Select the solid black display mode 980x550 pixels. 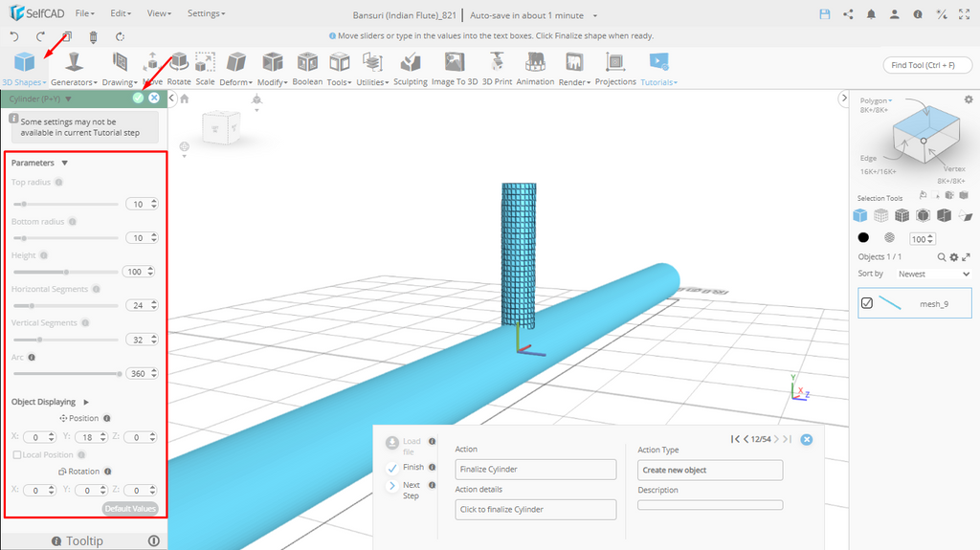863,238
